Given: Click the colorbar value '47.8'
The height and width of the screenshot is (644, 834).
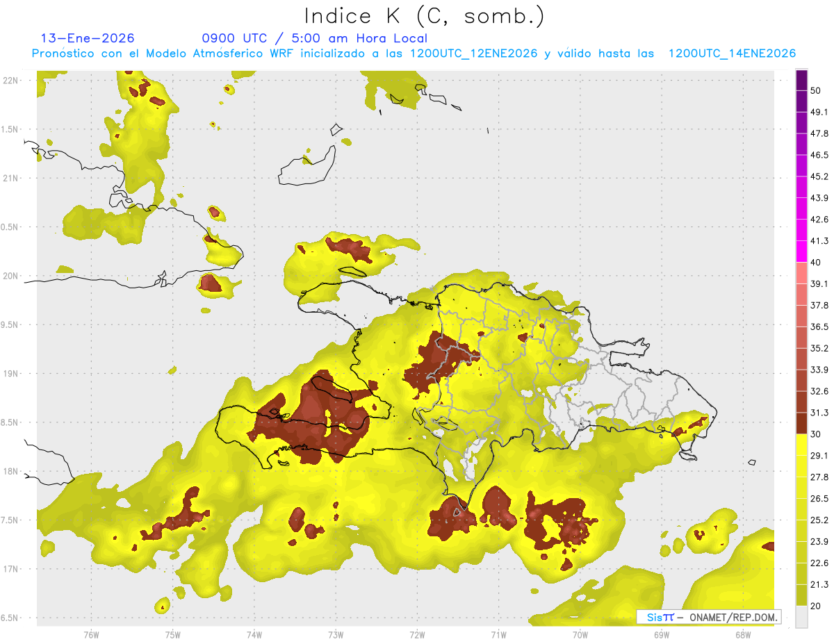Looking at the screenshot, I should tap(819, 133).
